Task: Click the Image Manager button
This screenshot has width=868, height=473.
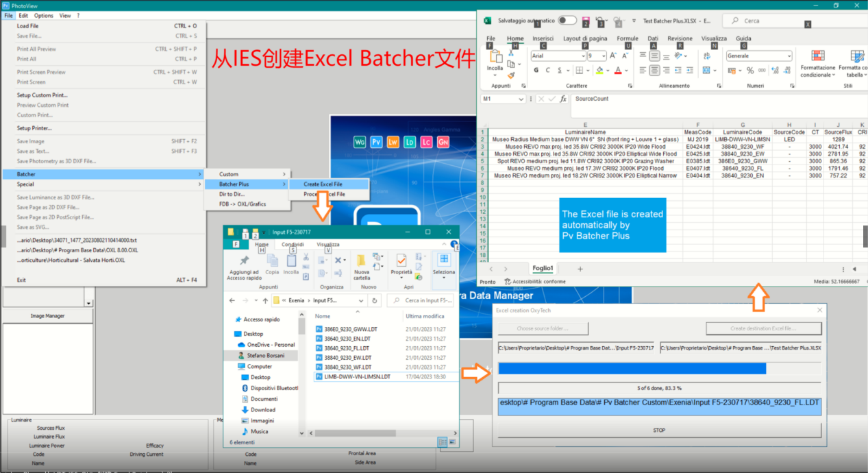Action: click(47, 316)
